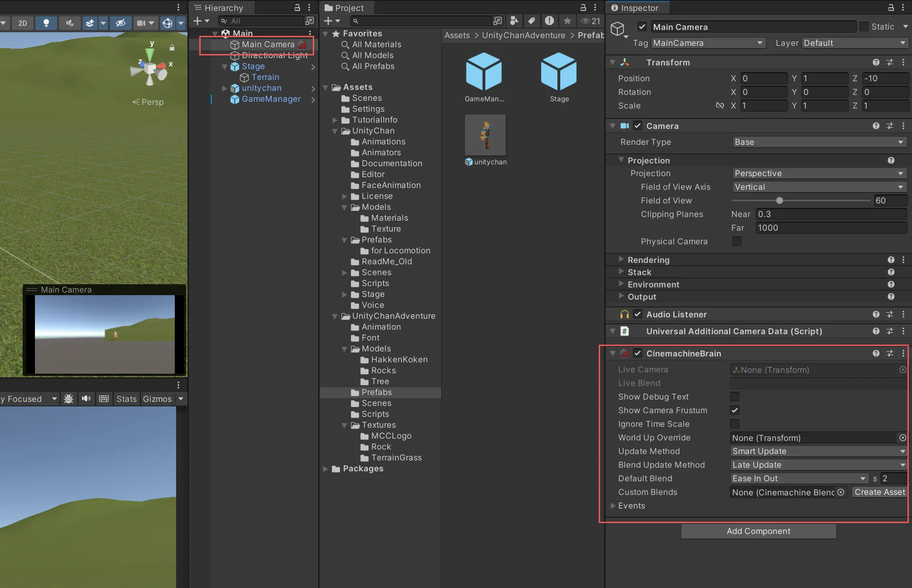Enable the Physical Camera checkbox
This screenshot has height=588, width=912.
[737, 241]
